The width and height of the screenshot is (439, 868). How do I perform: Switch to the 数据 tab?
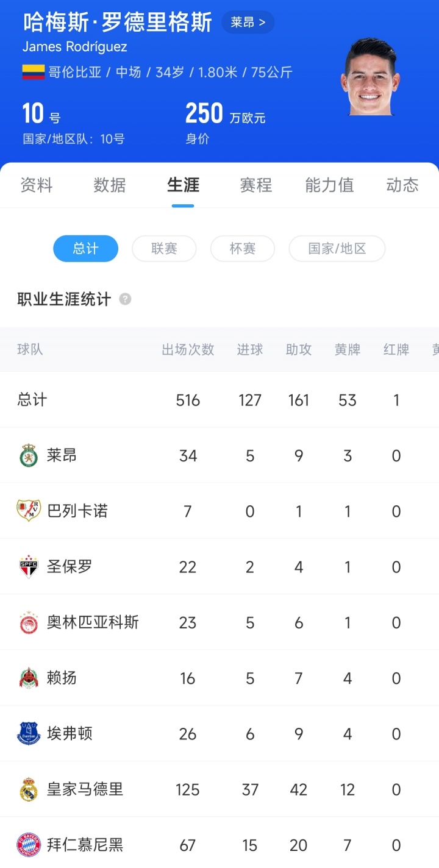[x=110, y=185]
